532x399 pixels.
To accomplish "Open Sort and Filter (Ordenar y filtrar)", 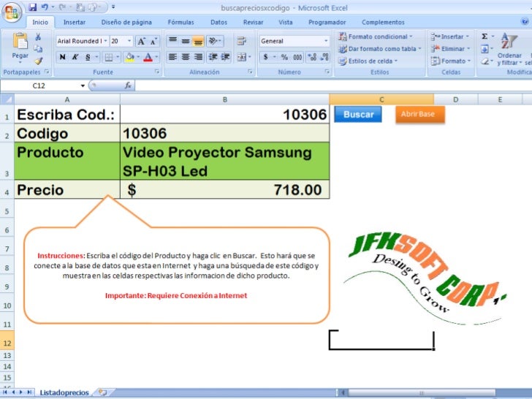I will pos(509,48).
